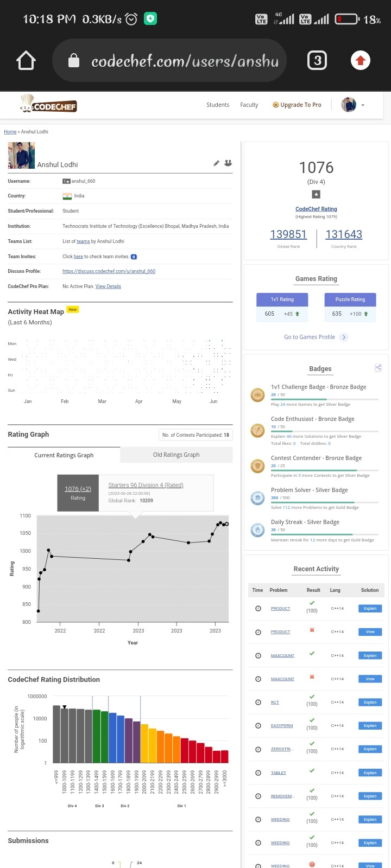Click the 1076 (+2) rating link in tooltip
The image size is (391, 868).
tap(78, 489)
